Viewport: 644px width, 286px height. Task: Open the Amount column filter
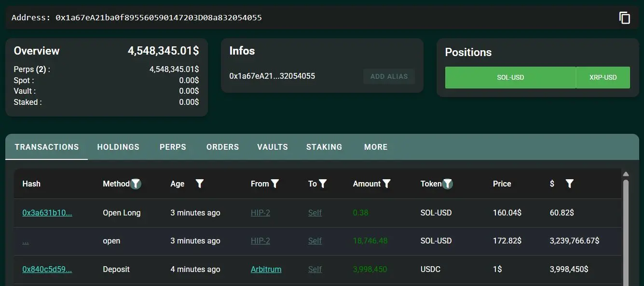386,184
